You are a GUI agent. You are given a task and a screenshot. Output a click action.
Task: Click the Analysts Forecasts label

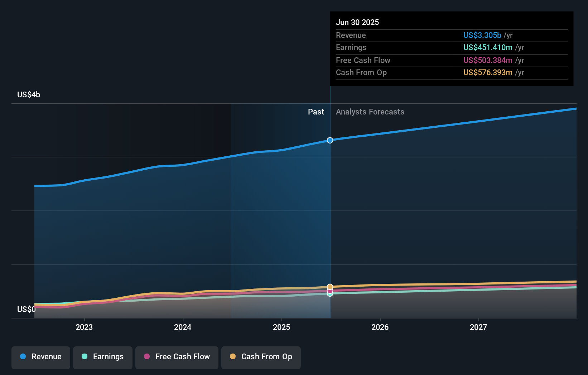[x=370, y=112]
